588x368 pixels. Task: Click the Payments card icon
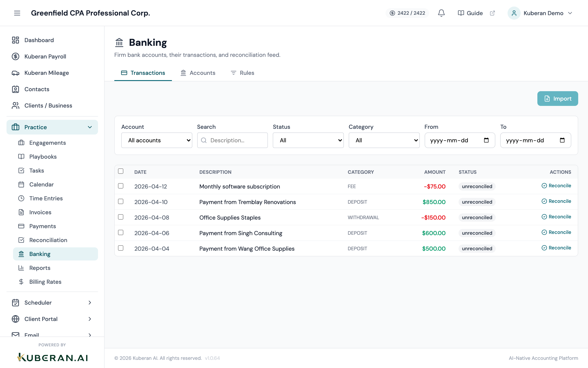[x=21, y=226]
